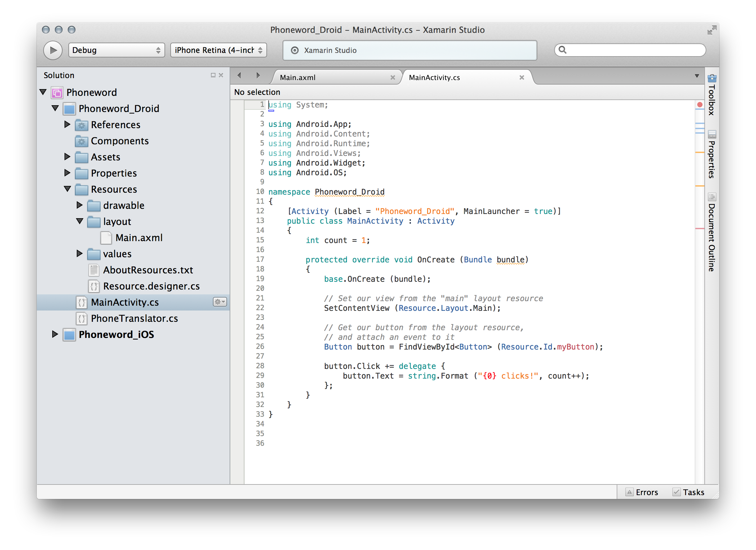Click the MainActivity.cs gear options icon
The width and height of the screenshot is (756, 550).
pyautogui.click(x=219, y=302)
